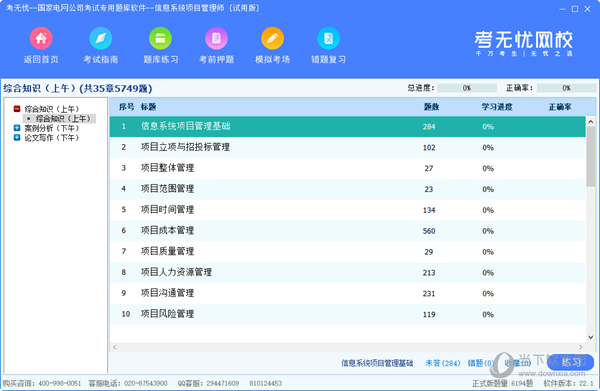Minimize the 考无忧 window

coord(562,9)
